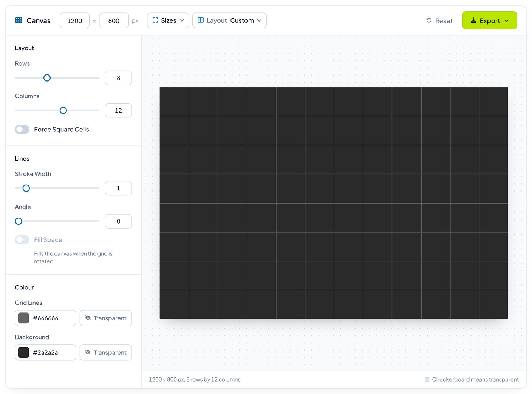Click the Reset circular arrow icon
This screenshot has width=532, height=394.
(x=429, y=20)
